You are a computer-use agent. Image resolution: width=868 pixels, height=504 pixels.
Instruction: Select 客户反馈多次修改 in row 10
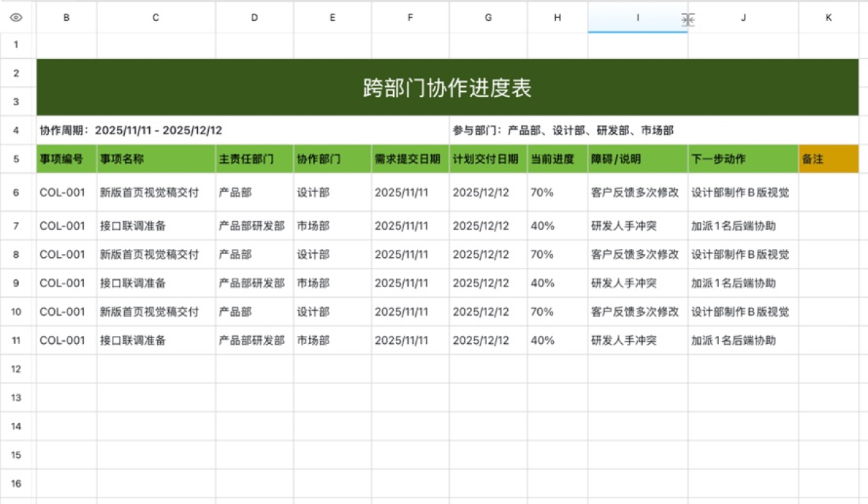[x=638, y=312]
